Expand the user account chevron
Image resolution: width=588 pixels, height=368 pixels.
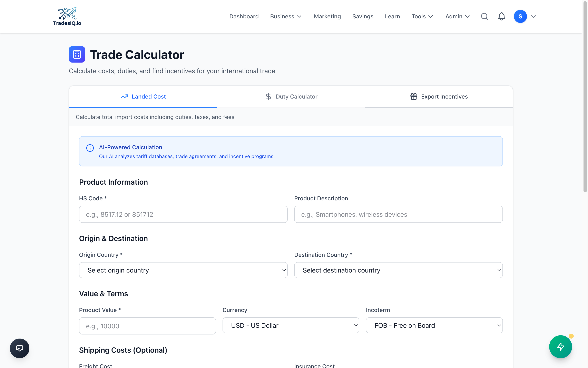click(x=533, y=16)
